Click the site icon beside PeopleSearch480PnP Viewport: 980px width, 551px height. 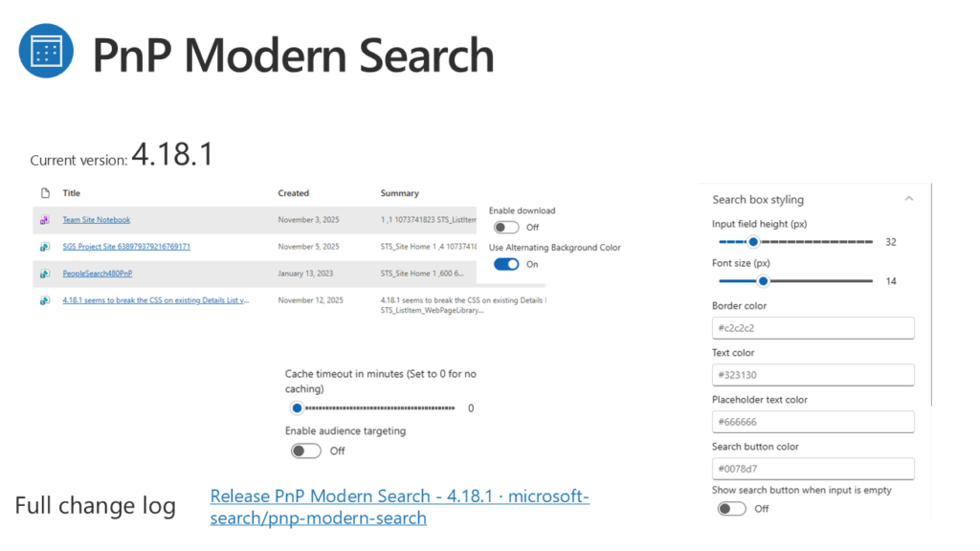pyautogui.click(x=45, y=274)
